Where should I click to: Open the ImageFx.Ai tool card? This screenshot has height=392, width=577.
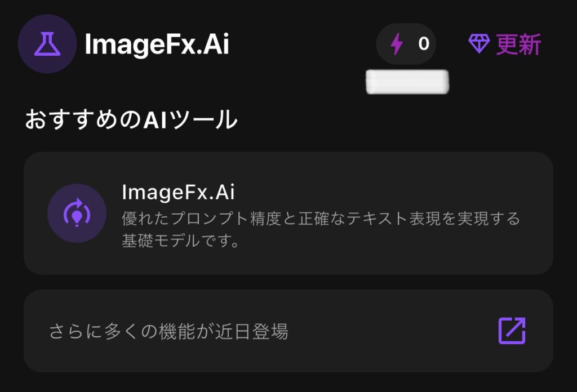[288, 213]
